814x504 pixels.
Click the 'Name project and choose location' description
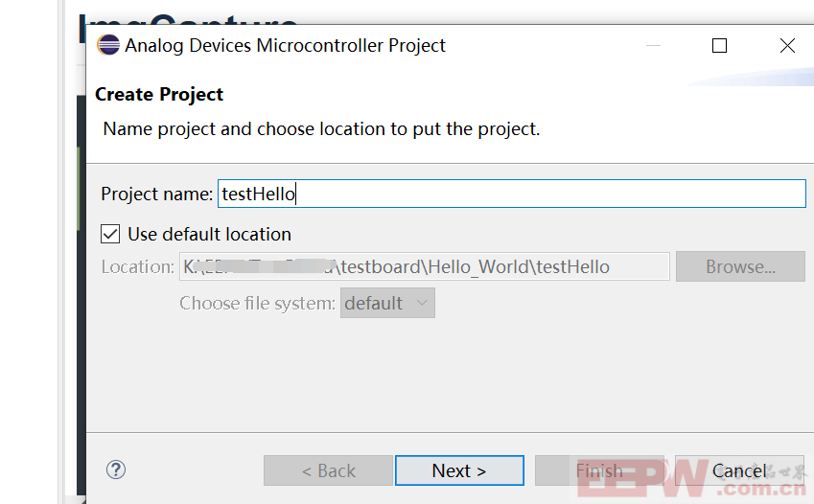(x=321, y=128)
